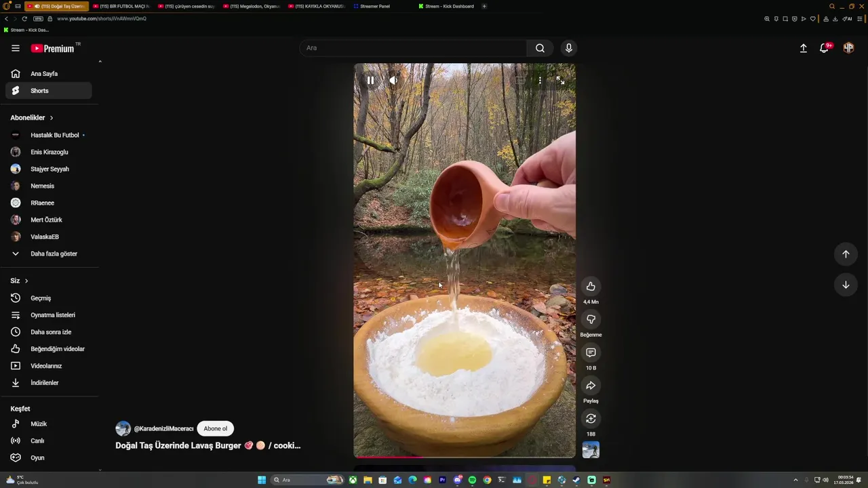Open browser AI assistant icon
Screen dimensions: 868x488
(x=847, y=18)
